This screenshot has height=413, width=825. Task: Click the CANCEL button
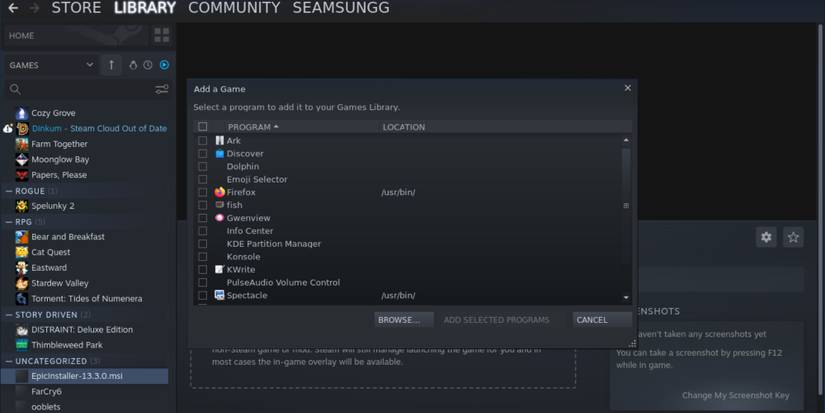(x=602, y=320)
